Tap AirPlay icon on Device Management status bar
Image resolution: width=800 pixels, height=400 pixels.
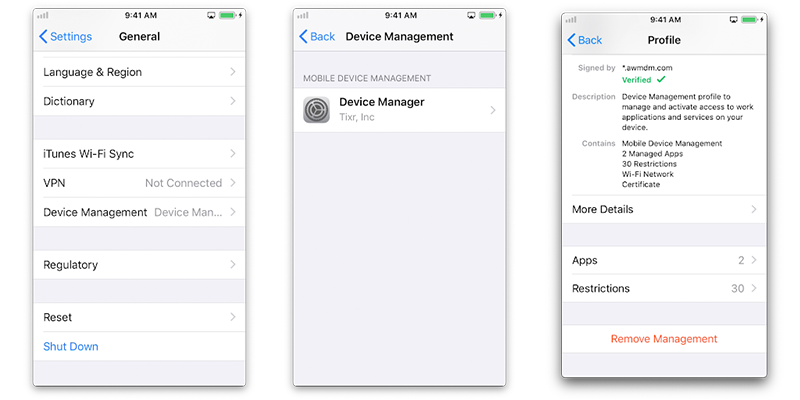pyautogui.click(x=471, y=15)
